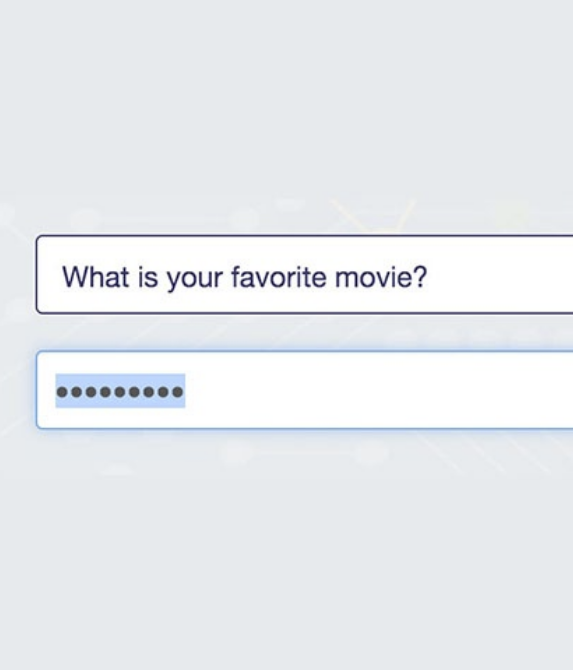Click the middle of the masked dots
This screenshot has height=670, width=573.
coord(120,392)
